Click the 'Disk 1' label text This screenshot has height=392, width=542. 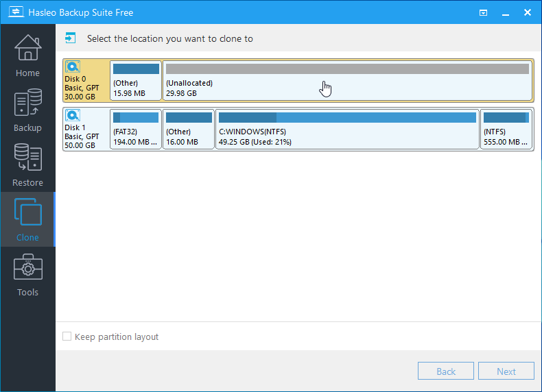pos(75,127)
